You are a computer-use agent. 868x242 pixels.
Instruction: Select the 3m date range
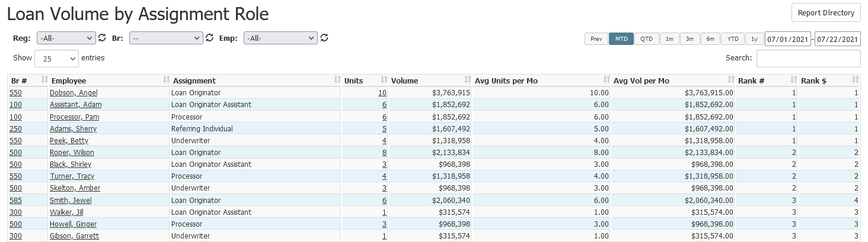pyautogui.click(x=690, y=38)
